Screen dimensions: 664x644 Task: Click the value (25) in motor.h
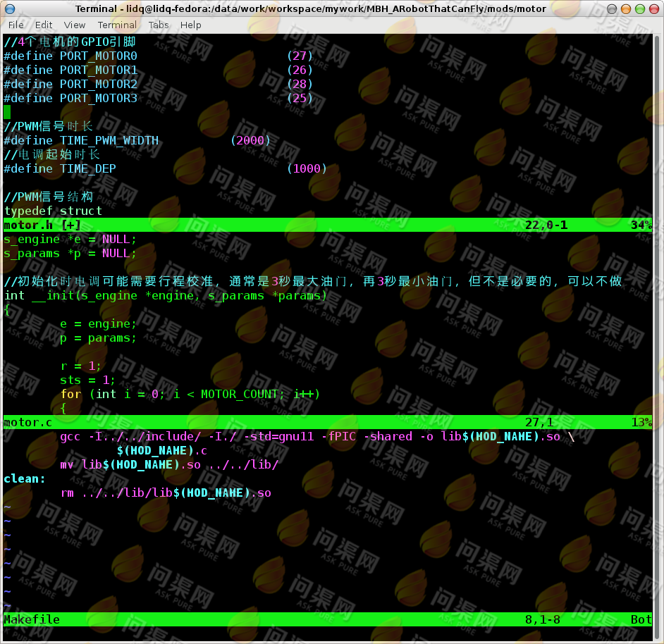300,98
